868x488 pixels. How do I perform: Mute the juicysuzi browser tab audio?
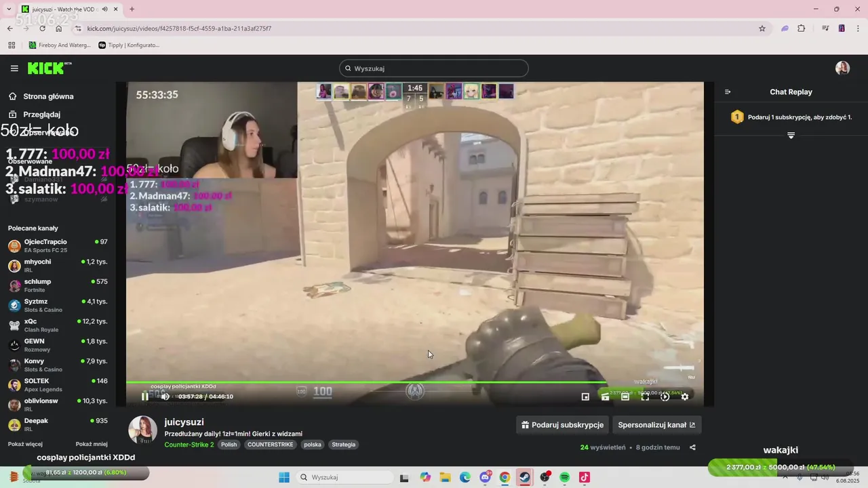click(x=104, y=9)
